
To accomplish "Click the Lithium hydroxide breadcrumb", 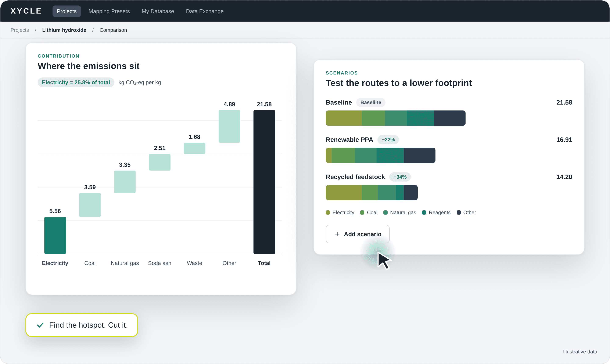I will pos(64,30).
